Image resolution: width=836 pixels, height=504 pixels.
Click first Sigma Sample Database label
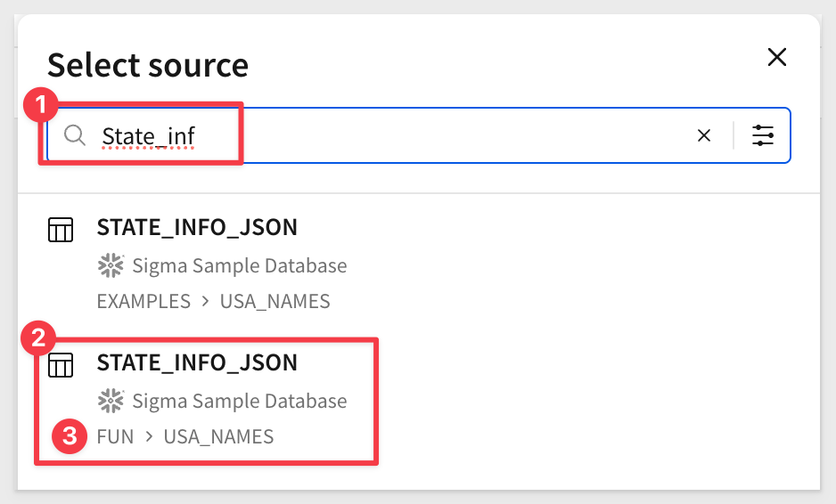(240, 265)
